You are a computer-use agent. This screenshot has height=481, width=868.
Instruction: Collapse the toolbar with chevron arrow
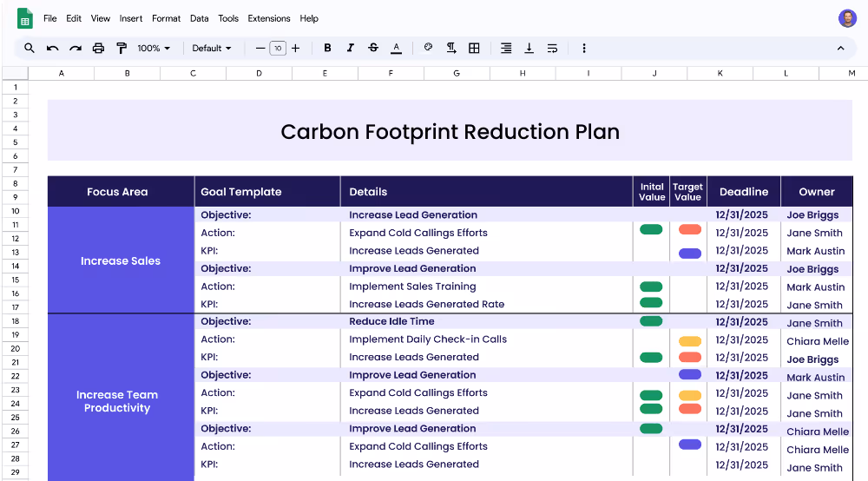click(840, 49)
